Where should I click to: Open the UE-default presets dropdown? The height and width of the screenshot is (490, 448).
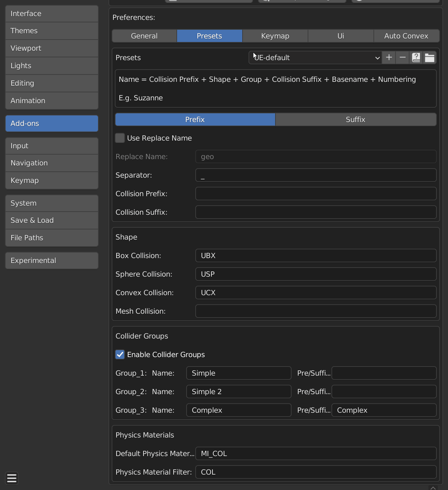(315, 58)
